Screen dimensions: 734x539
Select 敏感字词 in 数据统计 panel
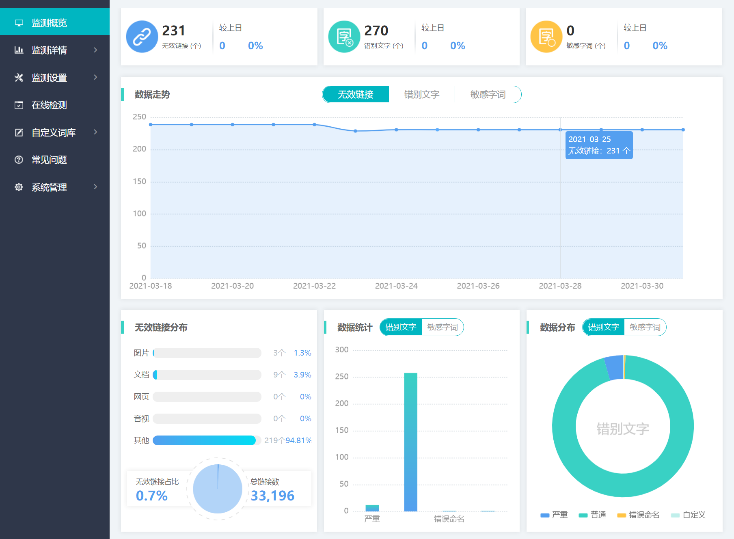[x=442, y=327]
